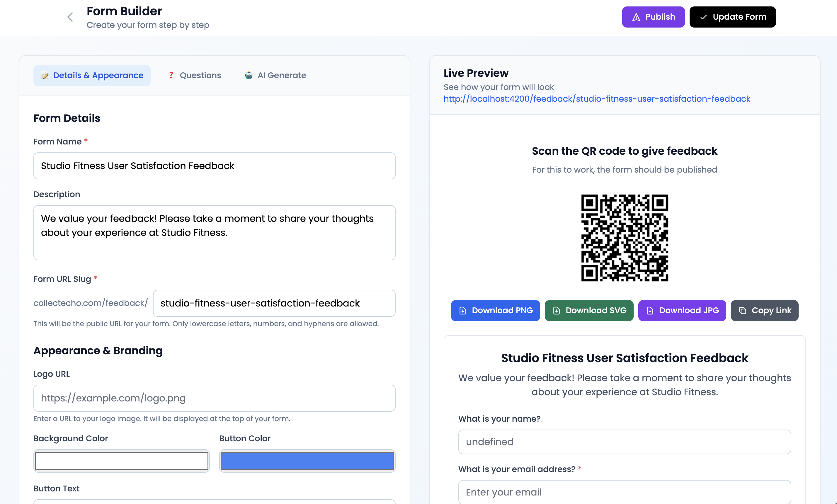Click the warning triangle icon in Publish
The width and height of the screenshot is (837, 504).
[x=636, y=17]
